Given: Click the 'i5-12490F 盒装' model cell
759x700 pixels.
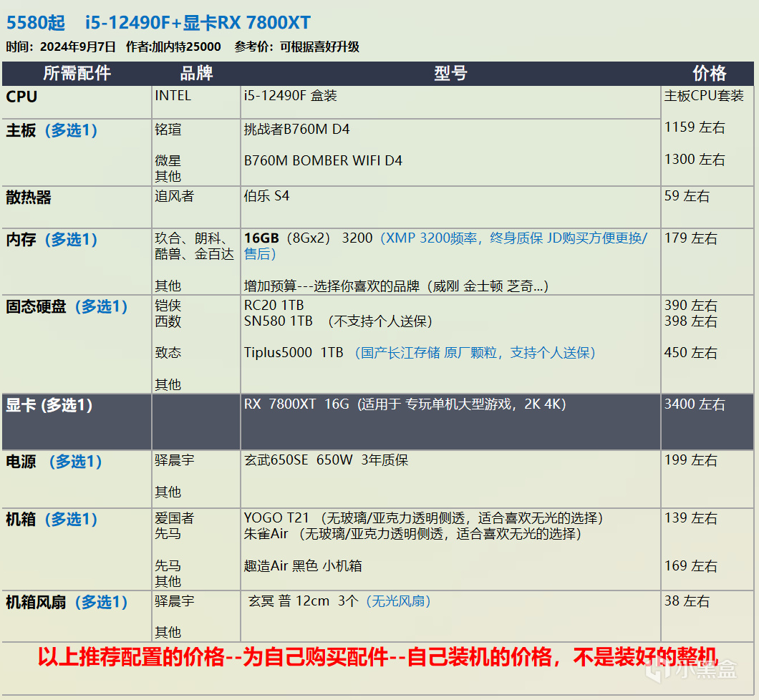Looking at the screenshot, I should click(x=291, y=96).
